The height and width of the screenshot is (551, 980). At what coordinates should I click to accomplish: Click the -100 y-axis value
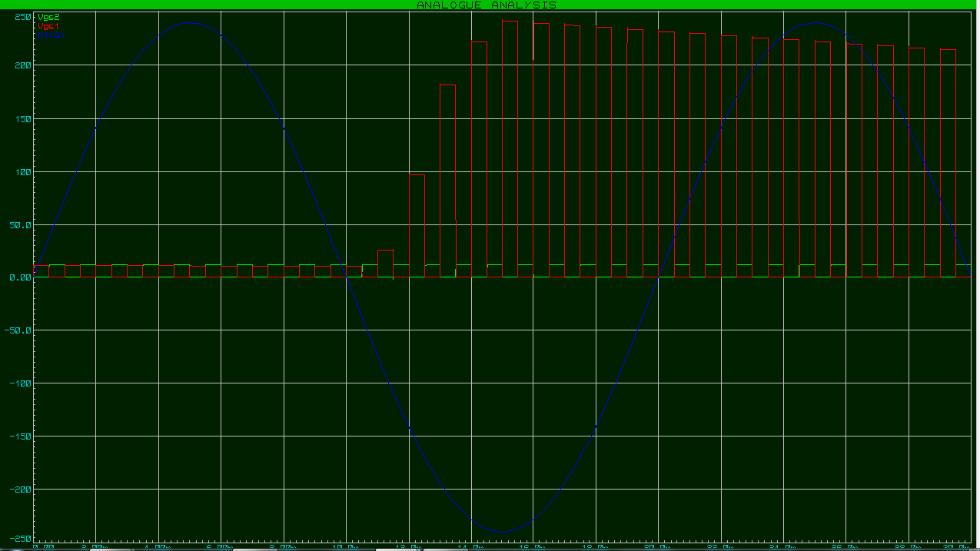18,383
